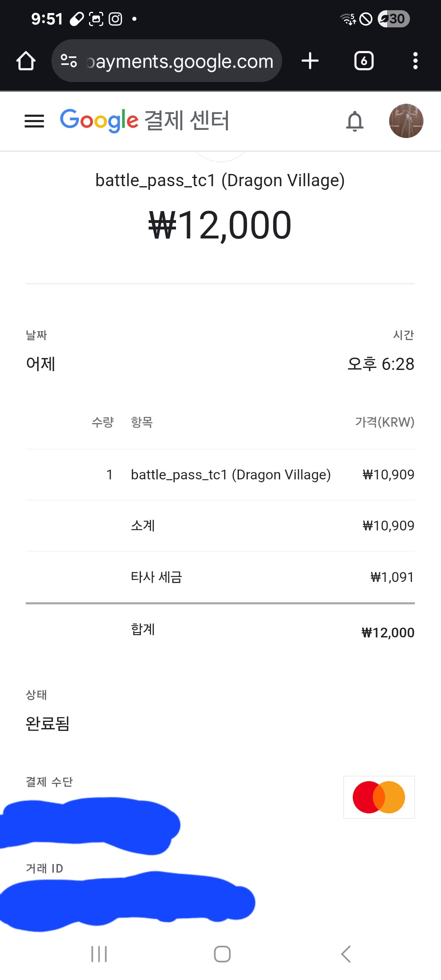
Task: Open the hamburger navigation menu
Action: (34, 121)
